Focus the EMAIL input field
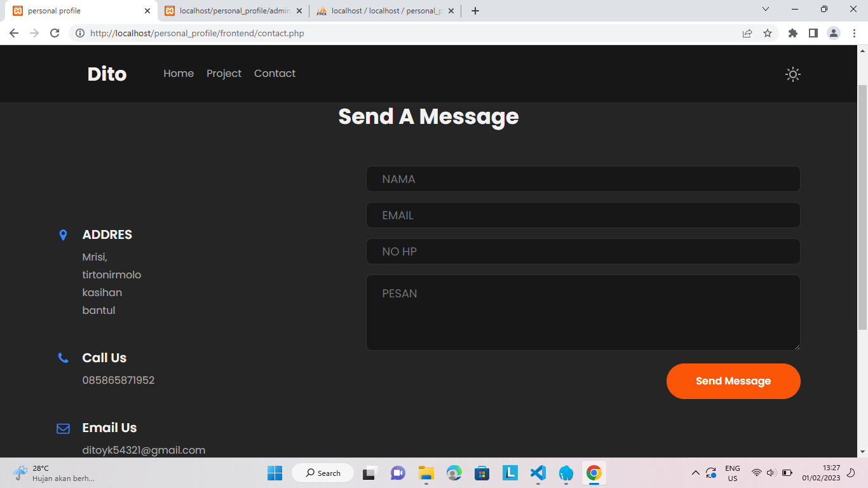The width and height of the screenshot is (868, 488). [x=583, y=215]
